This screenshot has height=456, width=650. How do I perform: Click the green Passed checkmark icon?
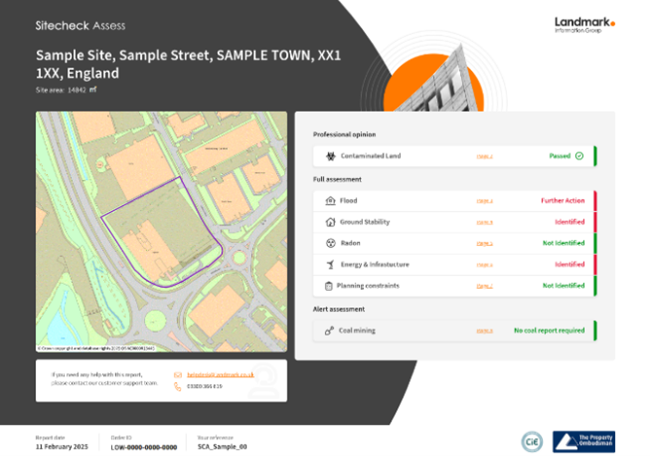click(580, 156)
